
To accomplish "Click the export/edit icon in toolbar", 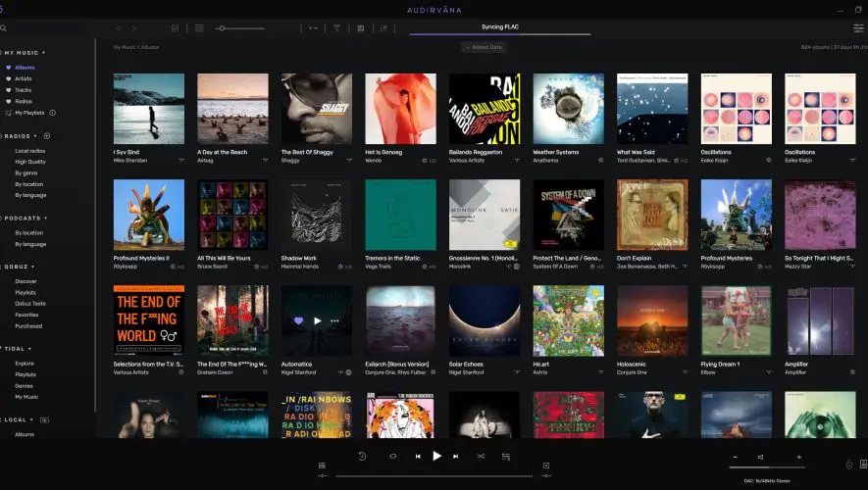I will click(383, 28).
